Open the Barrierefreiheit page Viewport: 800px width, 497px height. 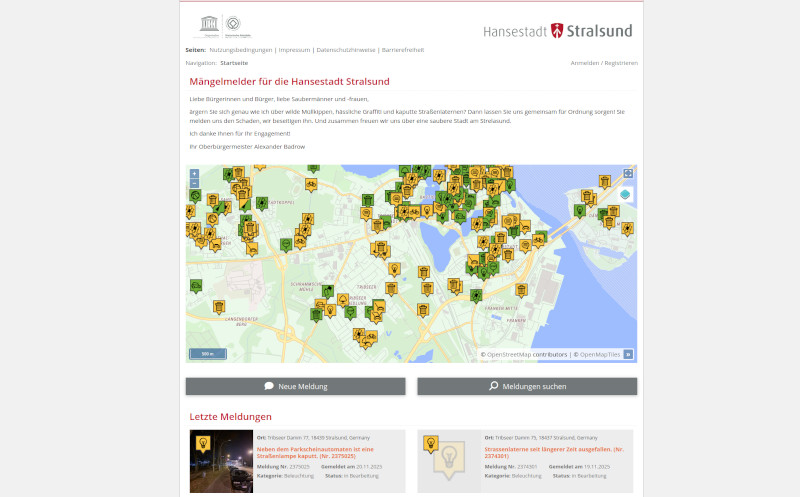[403, 50]
